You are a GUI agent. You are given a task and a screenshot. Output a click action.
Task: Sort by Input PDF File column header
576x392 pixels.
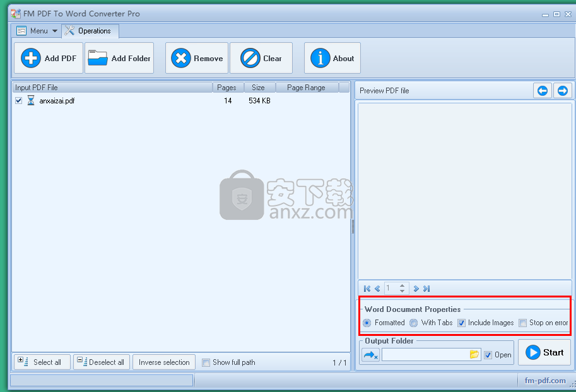[112, 88]
